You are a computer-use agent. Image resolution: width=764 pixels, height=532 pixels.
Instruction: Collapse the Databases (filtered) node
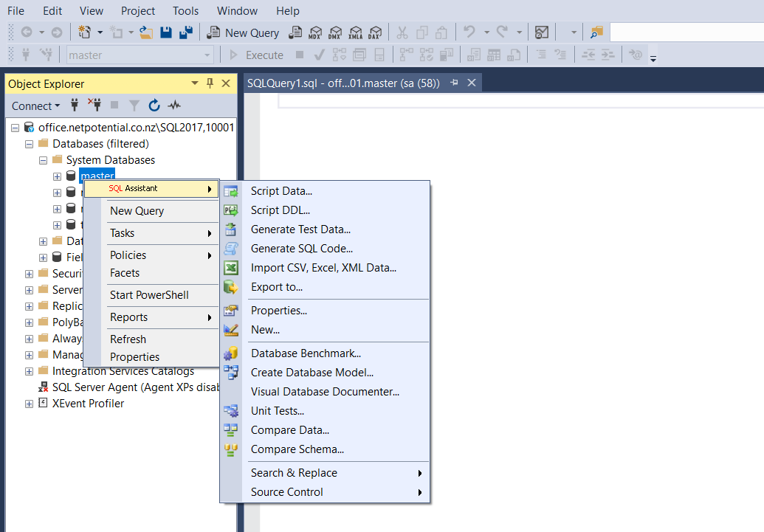pyautogui.click(x=30, y=144)
